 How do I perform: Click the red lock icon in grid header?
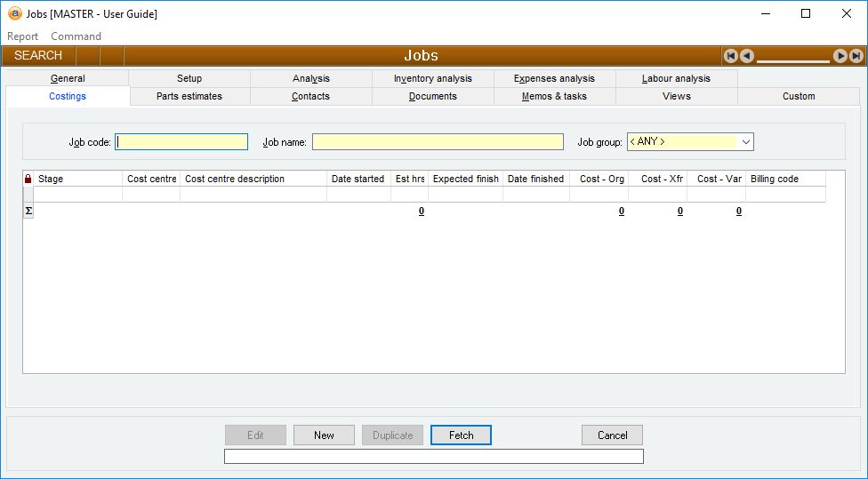pos(28,179)
